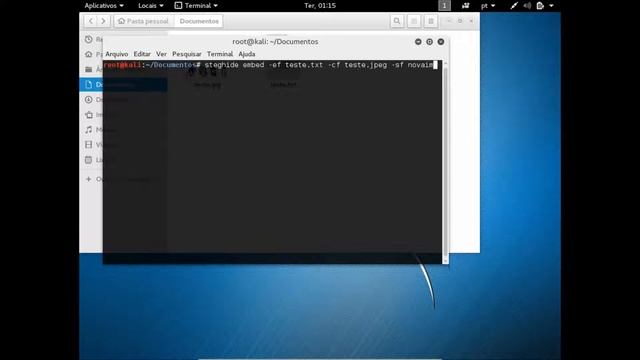Select Documentos in the file manager sidebar
This screenshot has width=640, height=360.
91,84
